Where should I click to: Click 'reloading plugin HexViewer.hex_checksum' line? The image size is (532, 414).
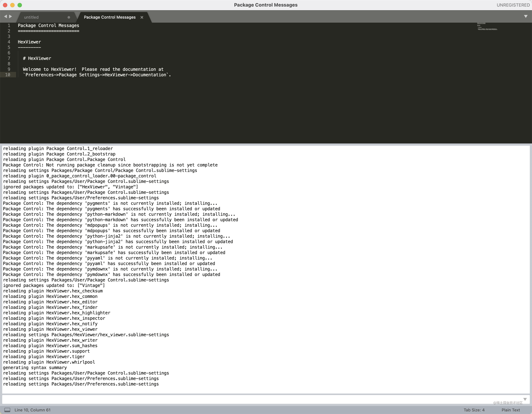[53, 291]
